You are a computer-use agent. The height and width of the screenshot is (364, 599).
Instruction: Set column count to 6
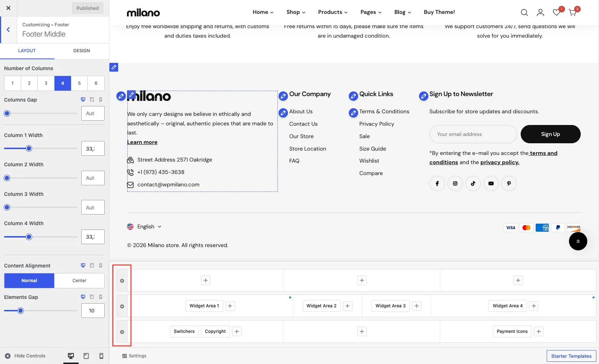(96, 83)
